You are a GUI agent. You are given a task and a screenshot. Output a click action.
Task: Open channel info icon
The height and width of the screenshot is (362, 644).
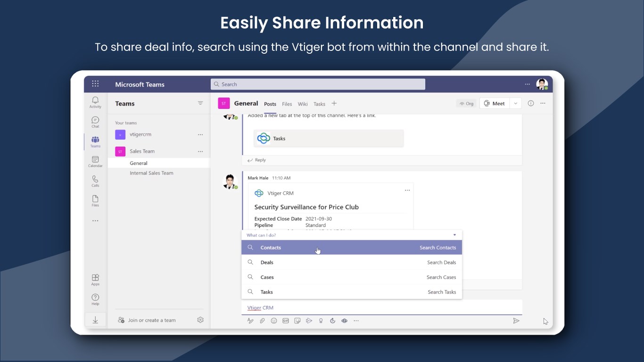click(x=531, y=103)
